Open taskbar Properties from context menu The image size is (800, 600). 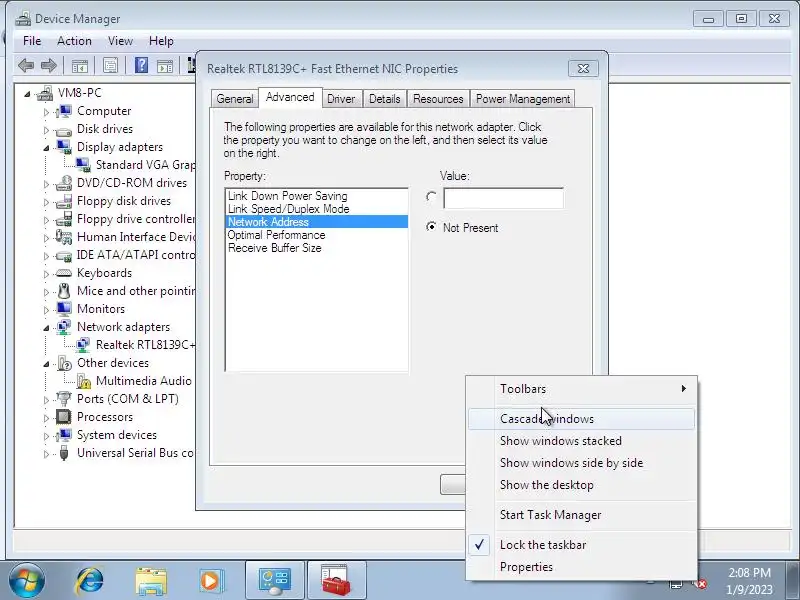point(582,567)
